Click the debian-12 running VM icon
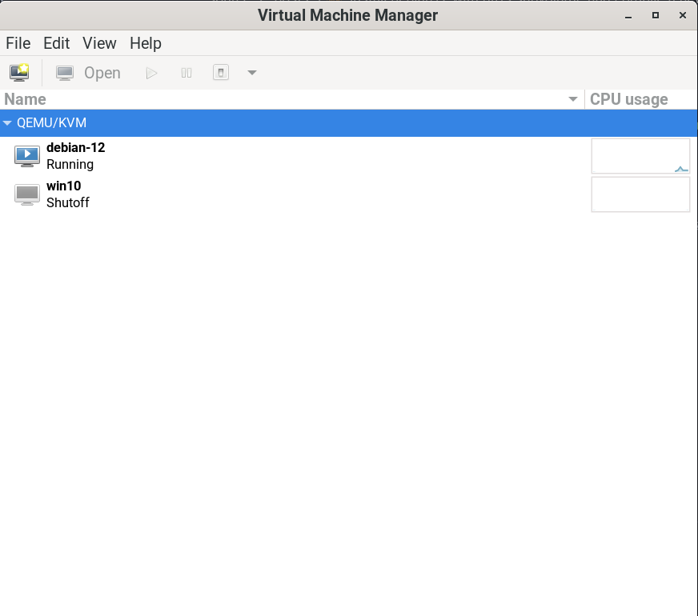This screenshot has width=698, height=616. [x=27, y=156]
